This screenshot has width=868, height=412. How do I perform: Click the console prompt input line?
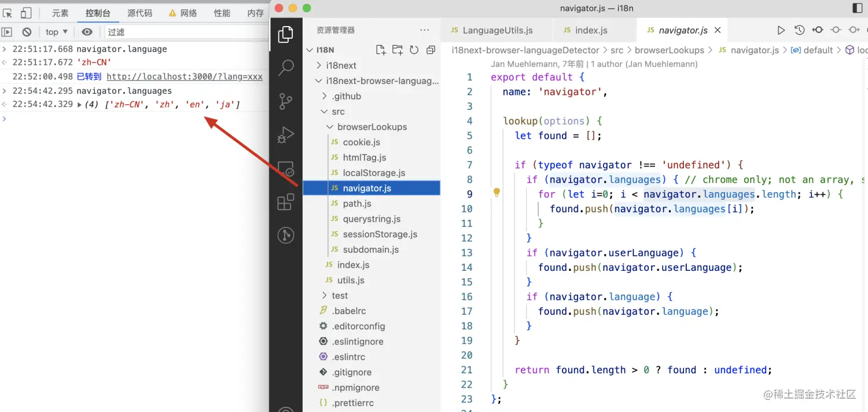tap(136, 119)
